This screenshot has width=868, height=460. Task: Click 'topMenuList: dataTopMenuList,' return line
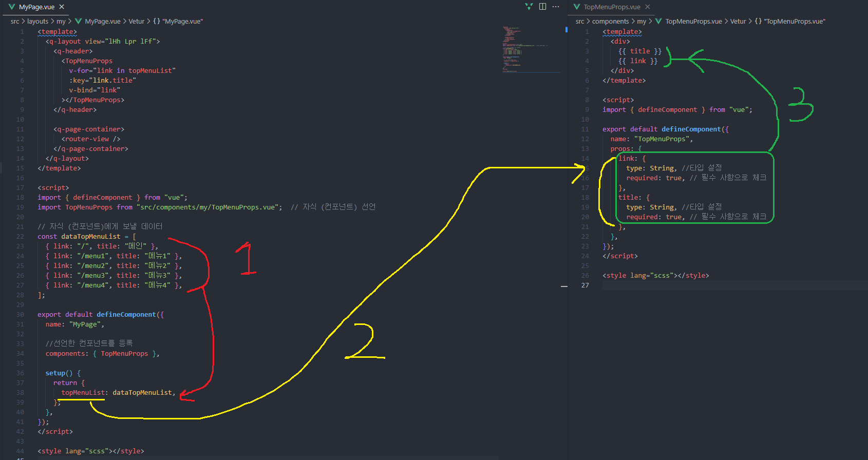(x=119, y=392)
